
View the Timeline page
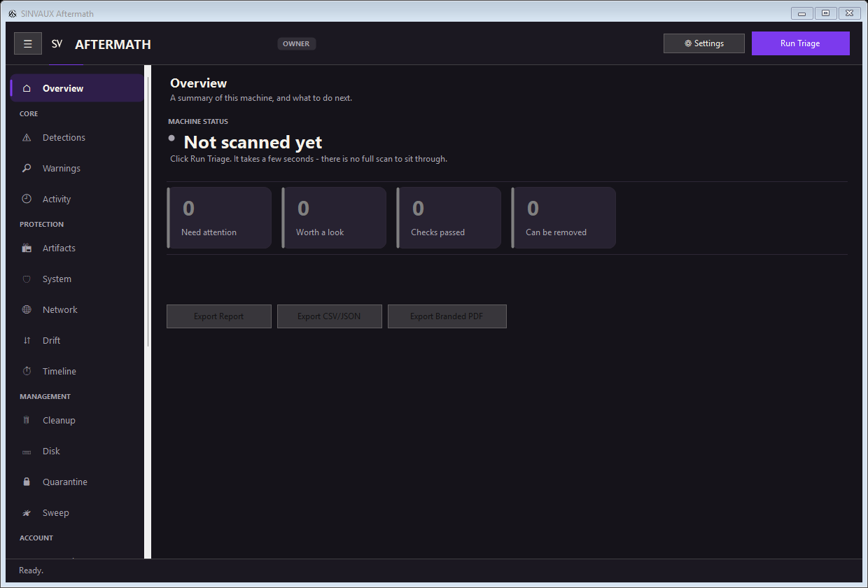pos(77,371)
